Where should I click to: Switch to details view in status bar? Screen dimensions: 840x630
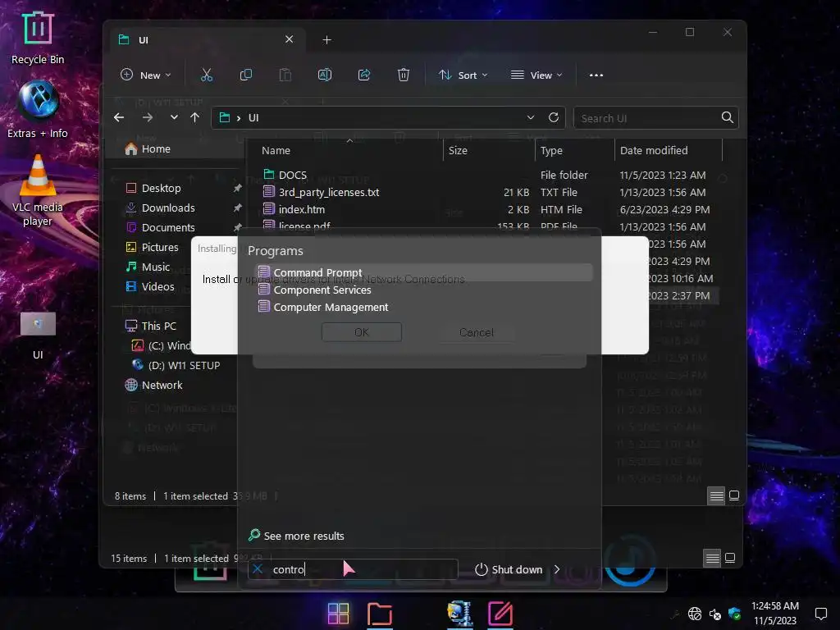716,496
